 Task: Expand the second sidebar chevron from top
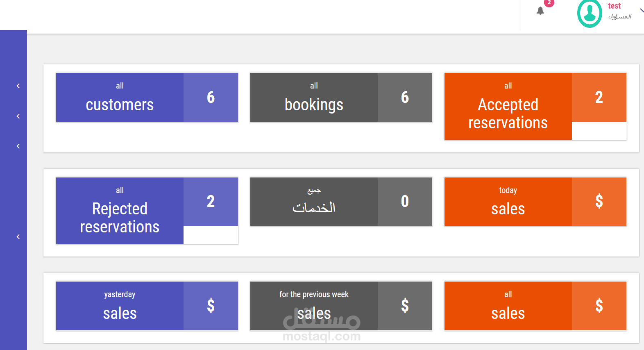[x=18, y=116]
